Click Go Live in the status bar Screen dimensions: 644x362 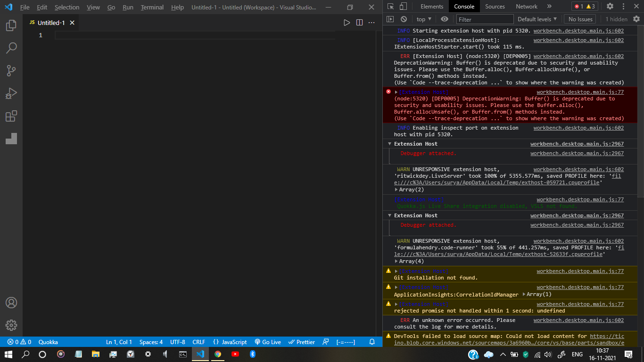(267, 342)
